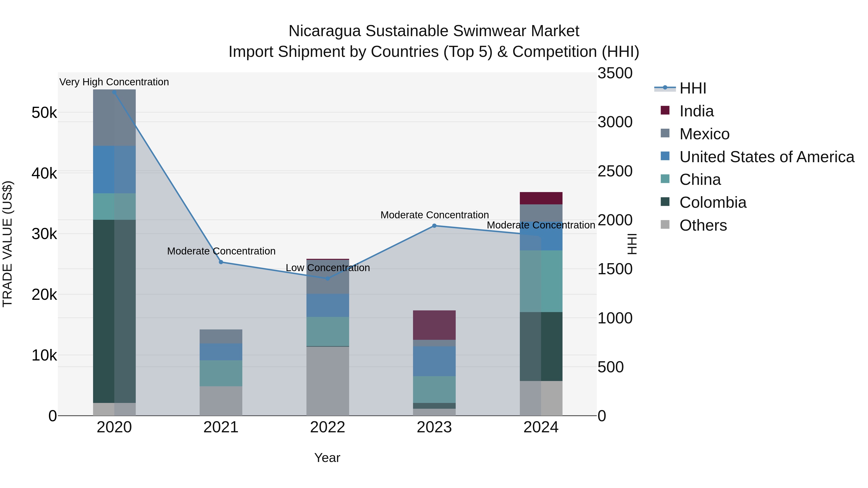The width and height of the screenshot is (868, 488).
Task: Click the 3500 right axis tick label
Action: [615, 73]
